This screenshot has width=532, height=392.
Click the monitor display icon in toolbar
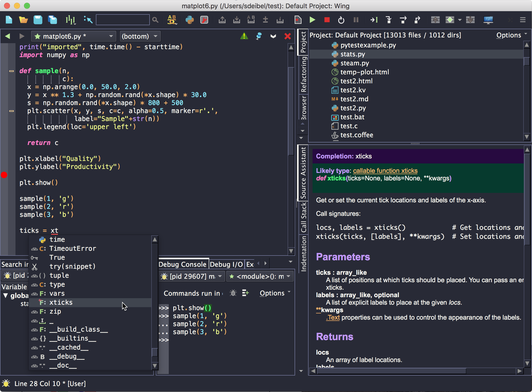click(x=488, y=20)
